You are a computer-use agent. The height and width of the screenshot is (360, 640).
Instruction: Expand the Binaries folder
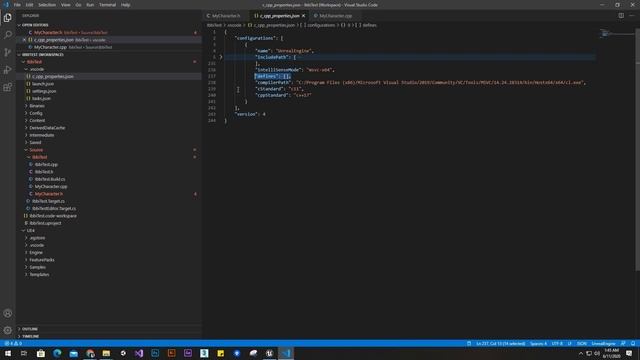pyautogui.click(x=37, y=106)
